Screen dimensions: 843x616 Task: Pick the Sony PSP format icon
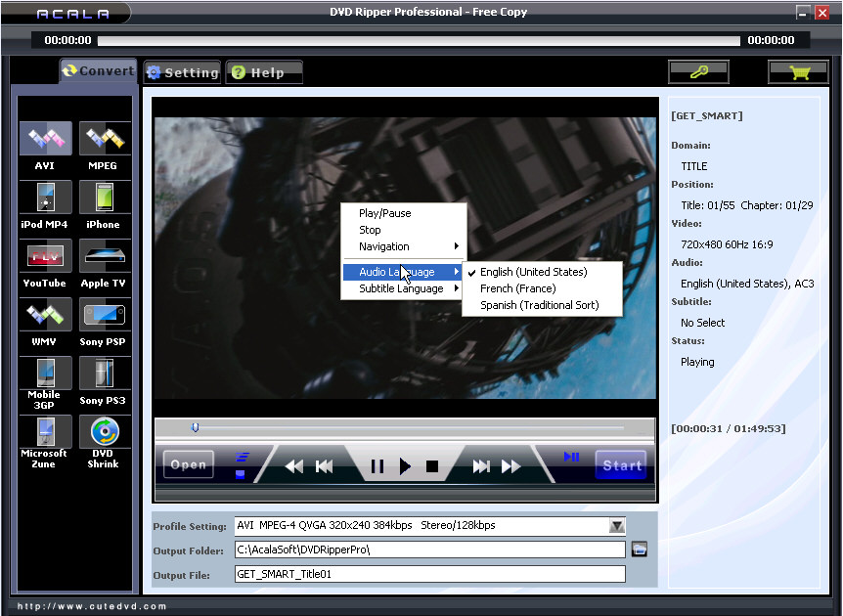(x=103, y=316)
